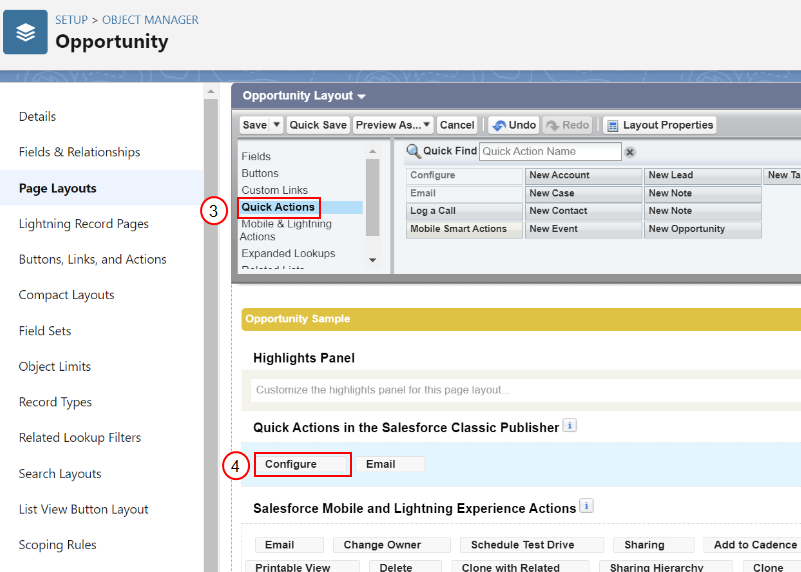The image size is (801, 572).
Task: Select Expanded Lookups category
Action: 288,253
